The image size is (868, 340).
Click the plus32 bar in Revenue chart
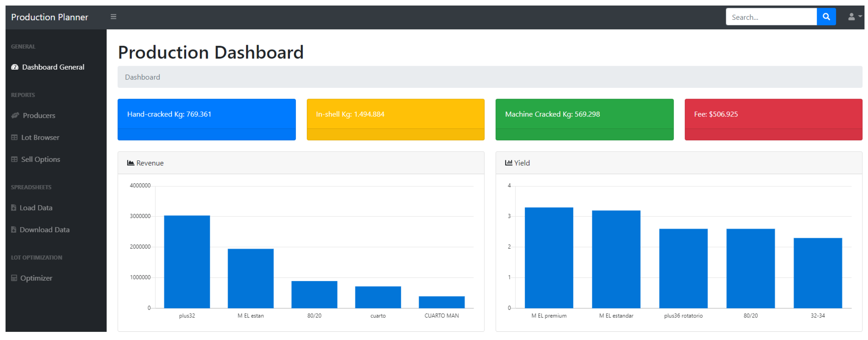coord(187,262)
